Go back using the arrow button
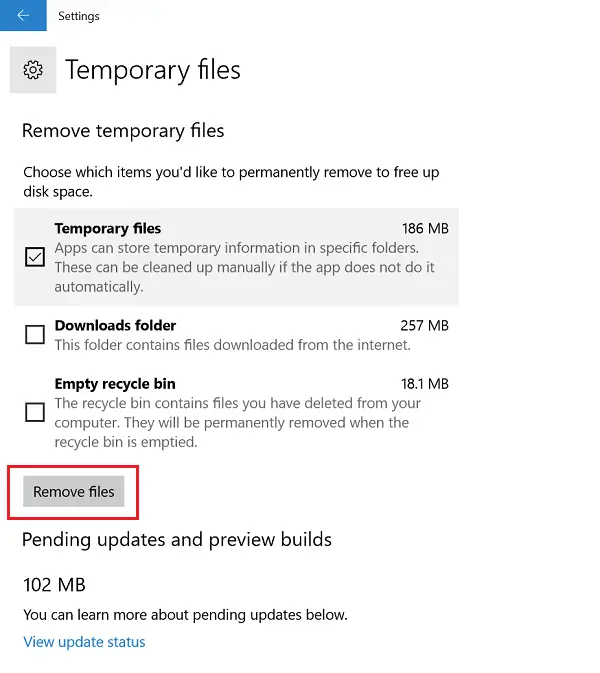 pyautogui.click(x=23, y=15)
